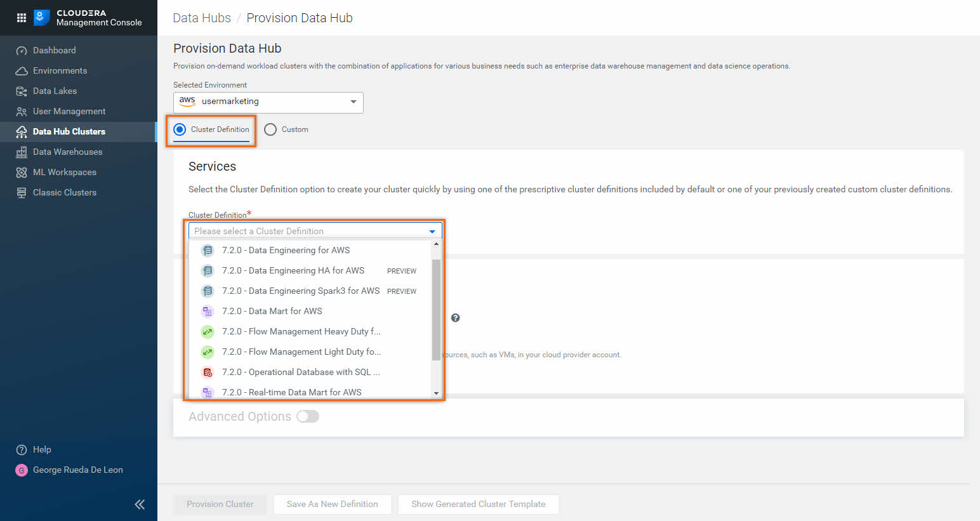The height and width of the screenshot is (521, 980).
Task: Open the app grid launcher icon
Action: click(x=22, y=18)
